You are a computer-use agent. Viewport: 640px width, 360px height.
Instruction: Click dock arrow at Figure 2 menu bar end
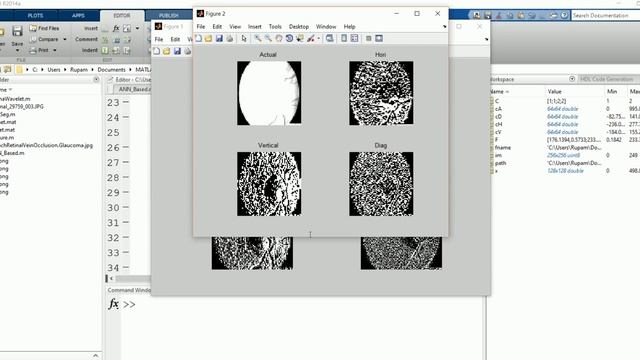[444, 27]
